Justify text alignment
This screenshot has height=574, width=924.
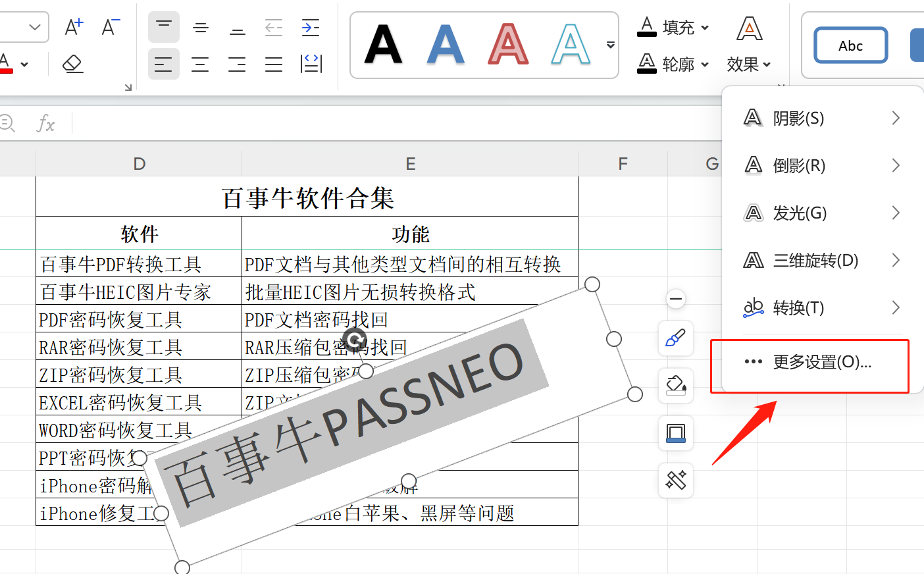(274, 64)
